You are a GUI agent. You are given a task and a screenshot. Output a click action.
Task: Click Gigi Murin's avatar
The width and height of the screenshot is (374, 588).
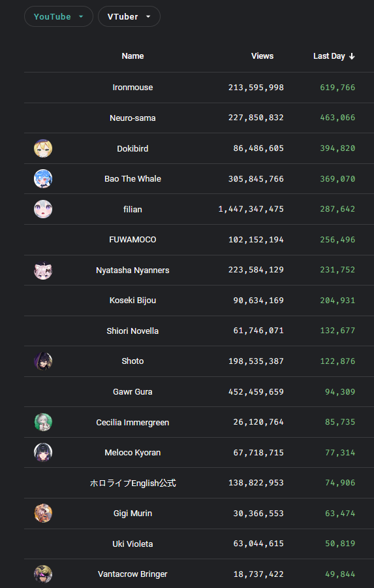click(43, 514)
